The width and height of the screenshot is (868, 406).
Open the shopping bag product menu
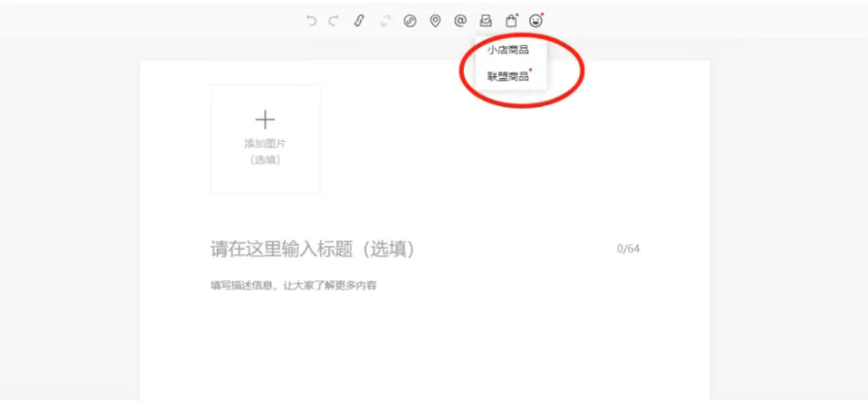[510, 20]
